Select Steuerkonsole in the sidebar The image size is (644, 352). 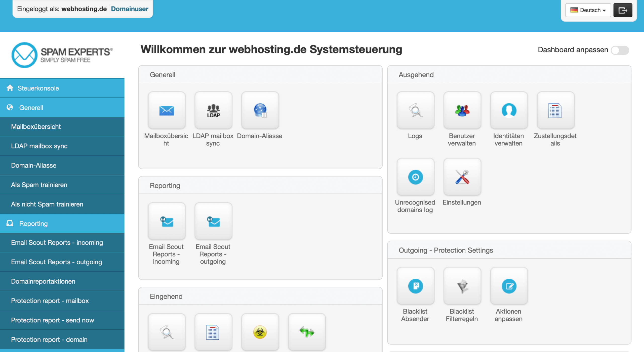(x=38, y=88)
